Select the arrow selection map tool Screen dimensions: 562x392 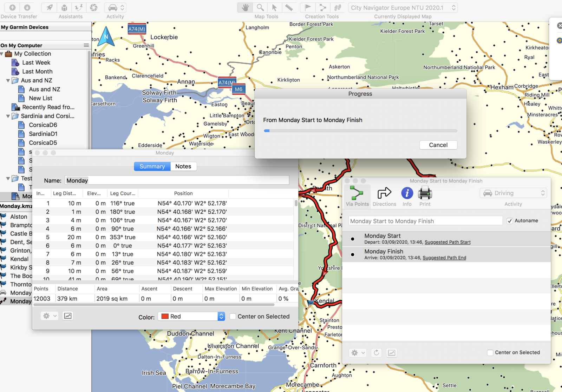click(274, 7)
